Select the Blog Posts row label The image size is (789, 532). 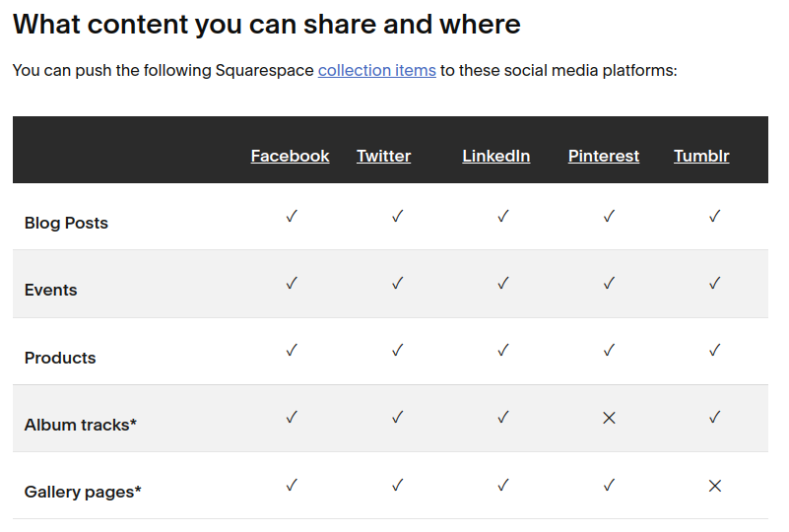click(66, 223)
